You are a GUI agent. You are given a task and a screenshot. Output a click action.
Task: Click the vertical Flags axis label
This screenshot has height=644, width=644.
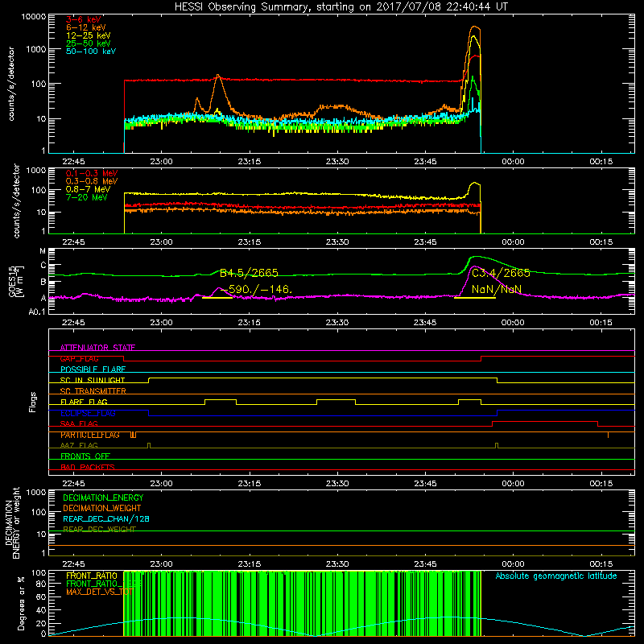point(33,402)
